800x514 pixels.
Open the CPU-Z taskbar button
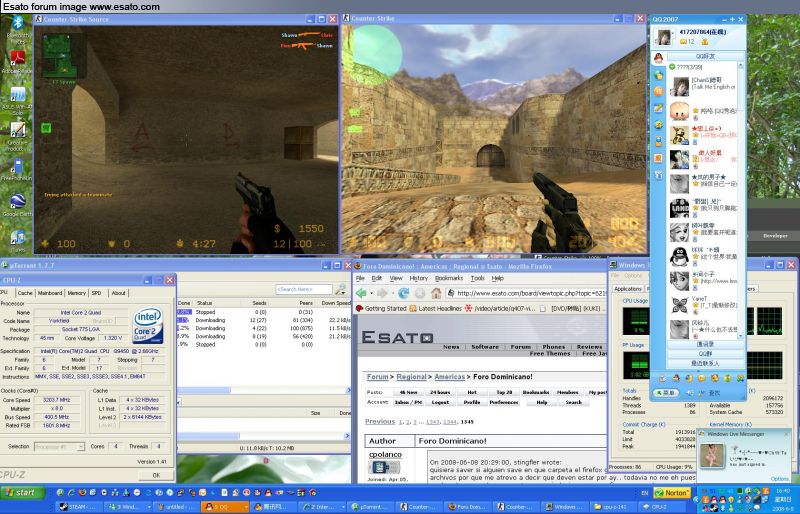[661, 507]
